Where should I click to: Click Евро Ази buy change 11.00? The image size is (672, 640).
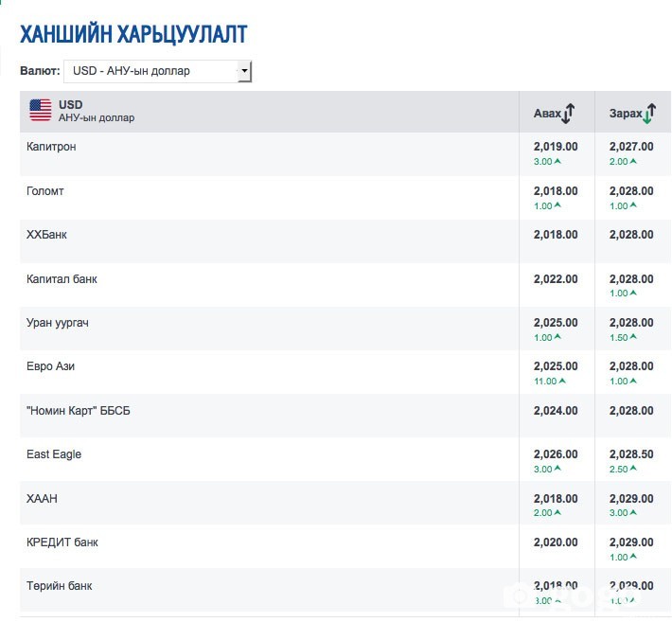550,382
